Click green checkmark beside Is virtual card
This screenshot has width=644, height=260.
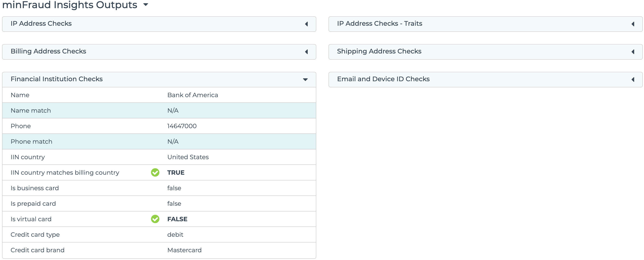[155, 219]
